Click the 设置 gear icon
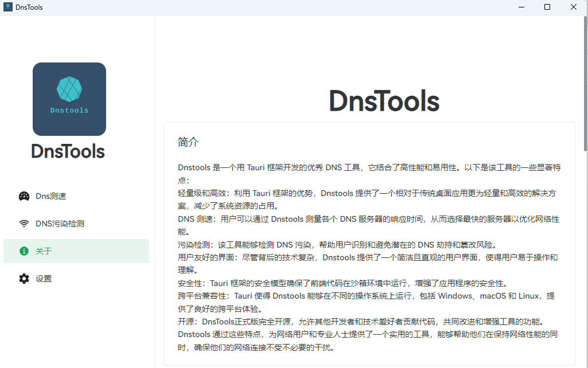The image size is (588, 368). (24, 279)
